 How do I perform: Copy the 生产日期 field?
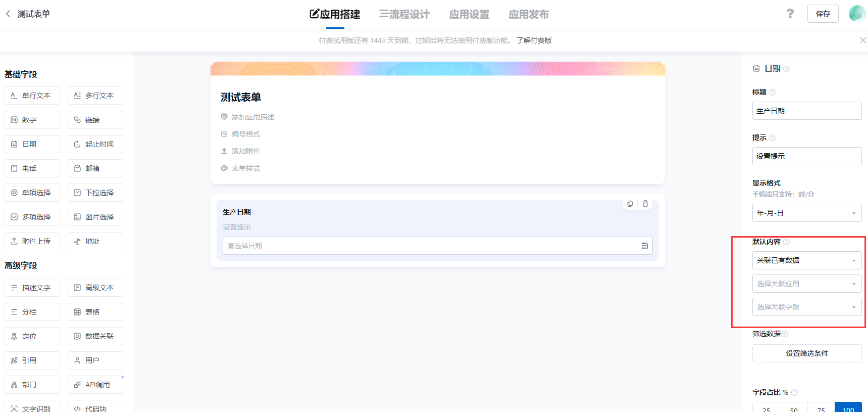point(630,204)
